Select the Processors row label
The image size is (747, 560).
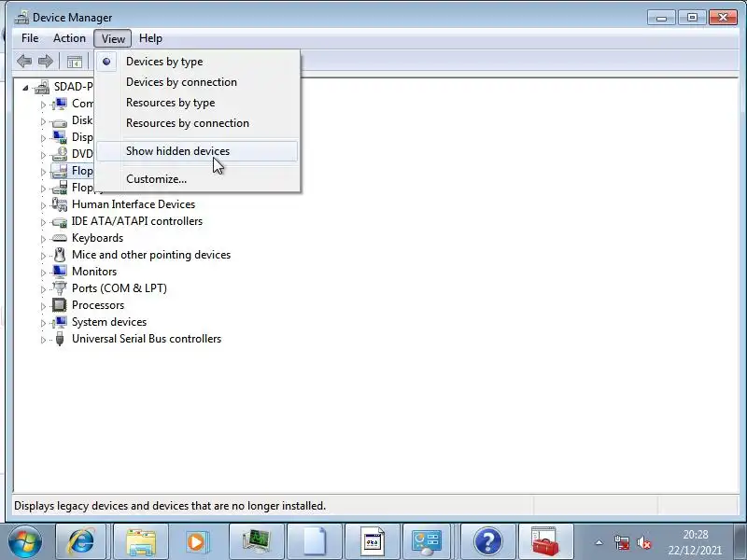[x=98, y=305]
